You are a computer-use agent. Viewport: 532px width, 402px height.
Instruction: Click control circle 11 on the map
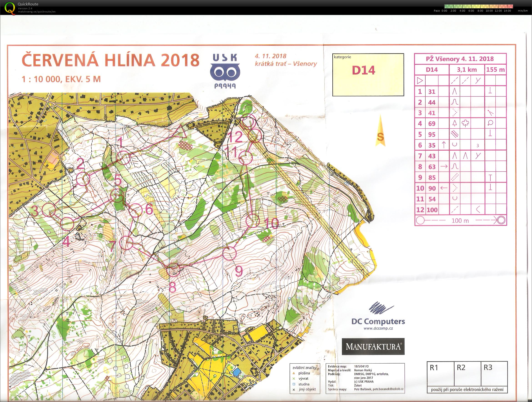coord(246,158)
